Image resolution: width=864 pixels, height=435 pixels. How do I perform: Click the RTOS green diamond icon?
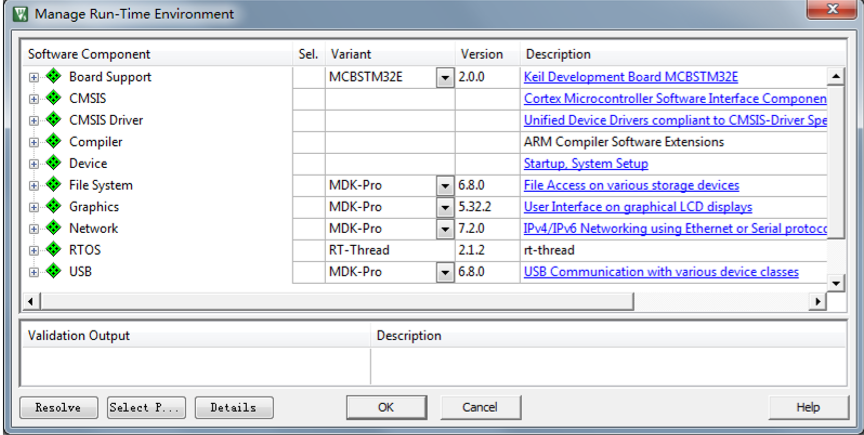tap(53, 250)
